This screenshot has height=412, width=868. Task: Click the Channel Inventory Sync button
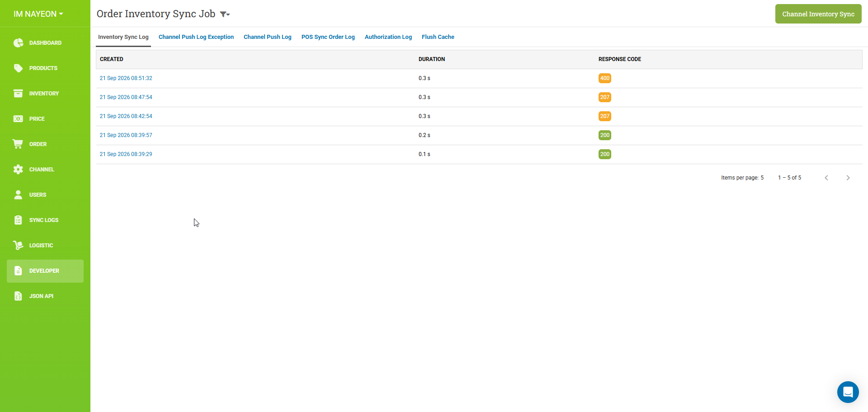[x=818, y=14]
